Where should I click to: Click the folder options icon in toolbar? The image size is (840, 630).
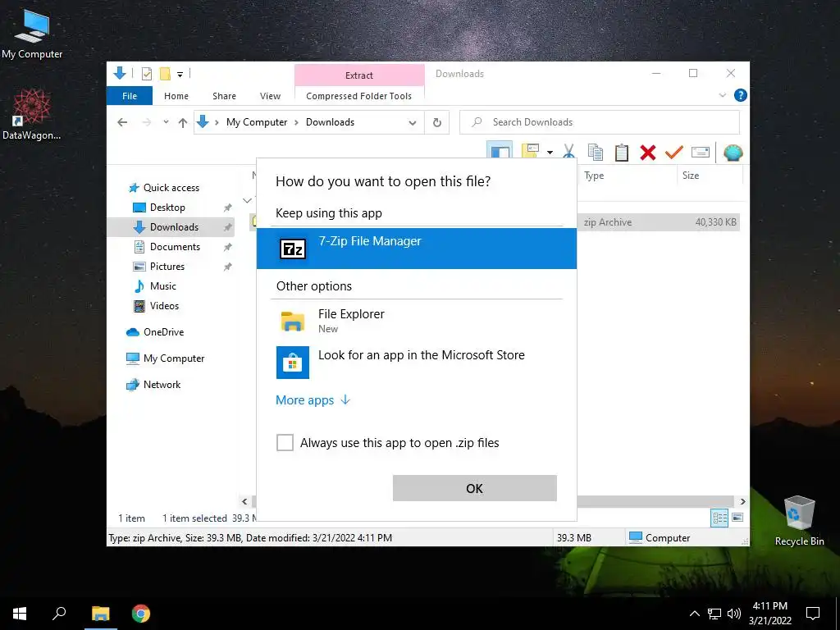[531, 152]
